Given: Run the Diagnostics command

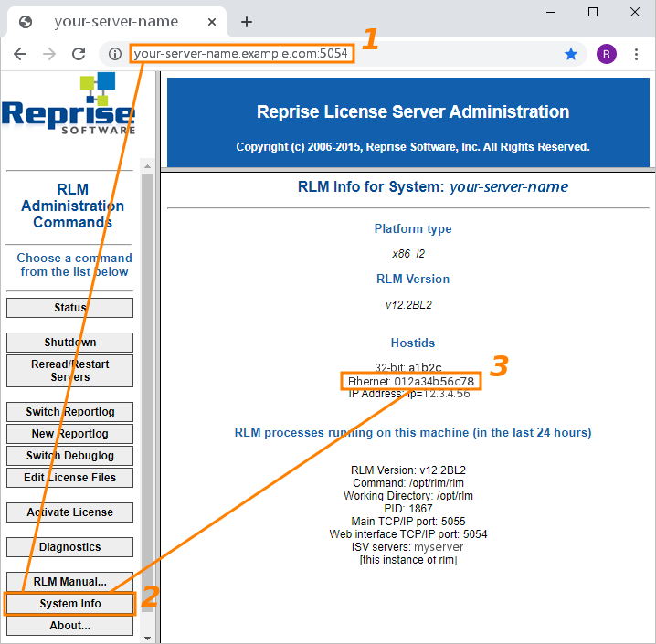Looking at the screenshot, I should point(69,547).
